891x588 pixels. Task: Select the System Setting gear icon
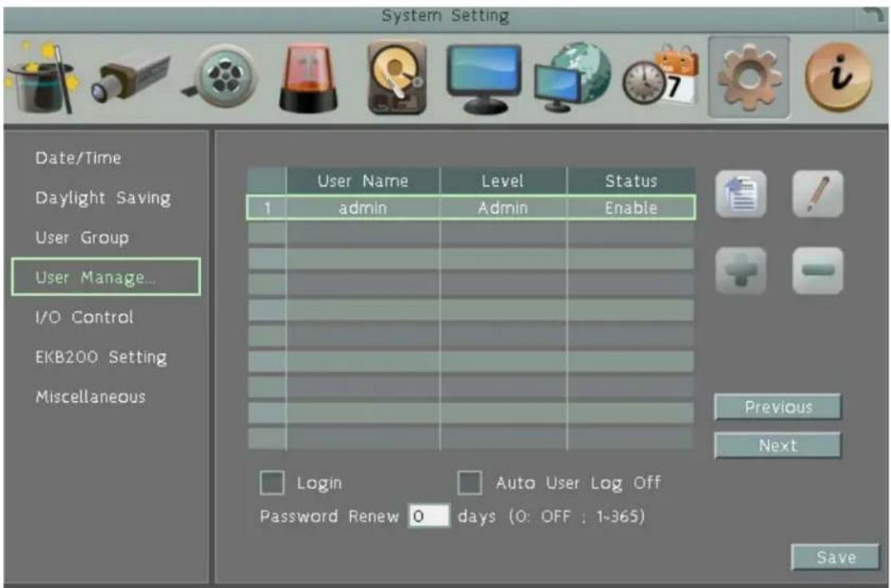(749, 77)
